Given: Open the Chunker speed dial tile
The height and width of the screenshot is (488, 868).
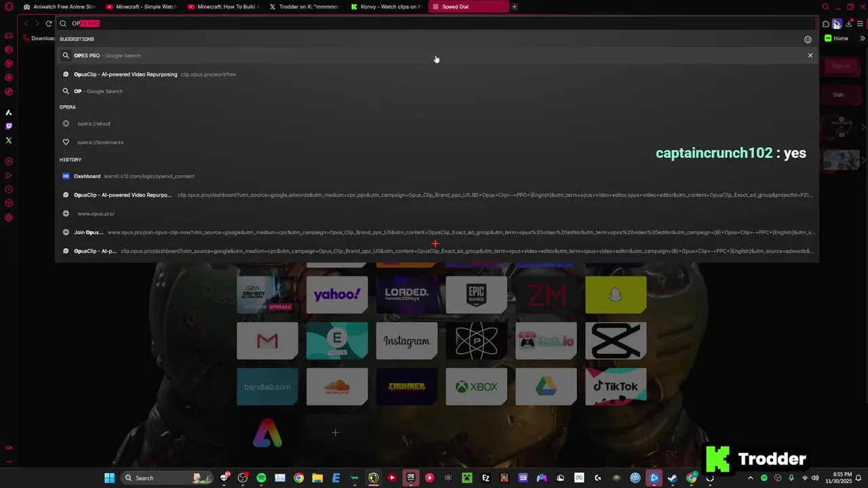Looking at the screenshot, I should [x=407, y=386].
